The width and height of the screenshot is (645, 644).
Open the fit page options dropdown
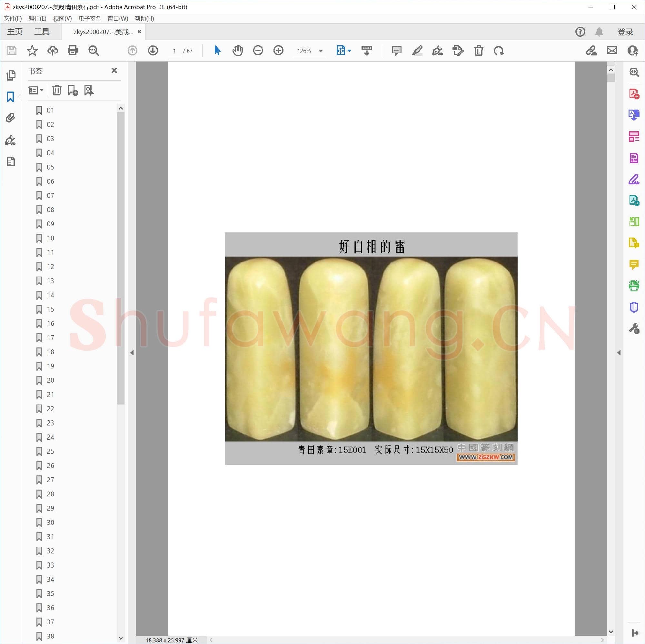tap(349, 51)
